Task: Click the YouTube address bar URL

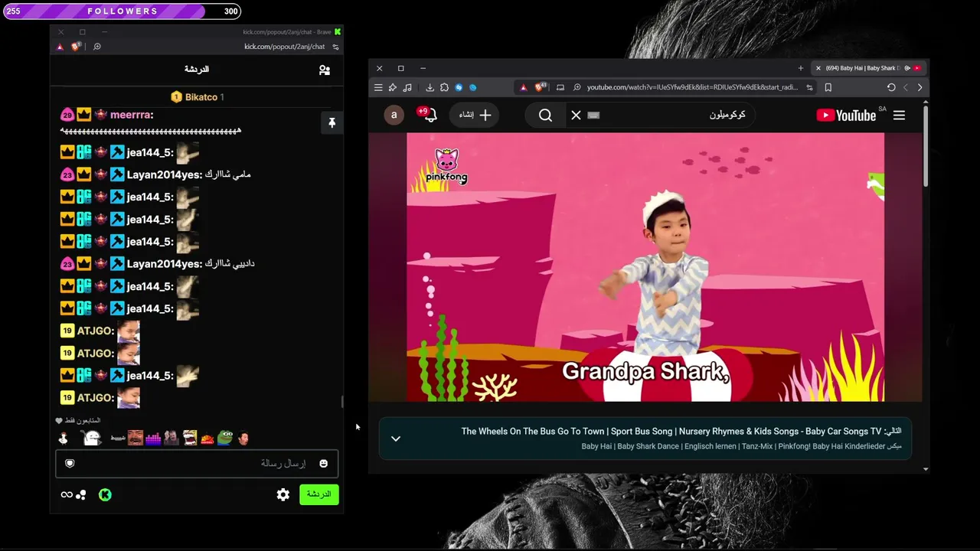Action: coord(693,87)
